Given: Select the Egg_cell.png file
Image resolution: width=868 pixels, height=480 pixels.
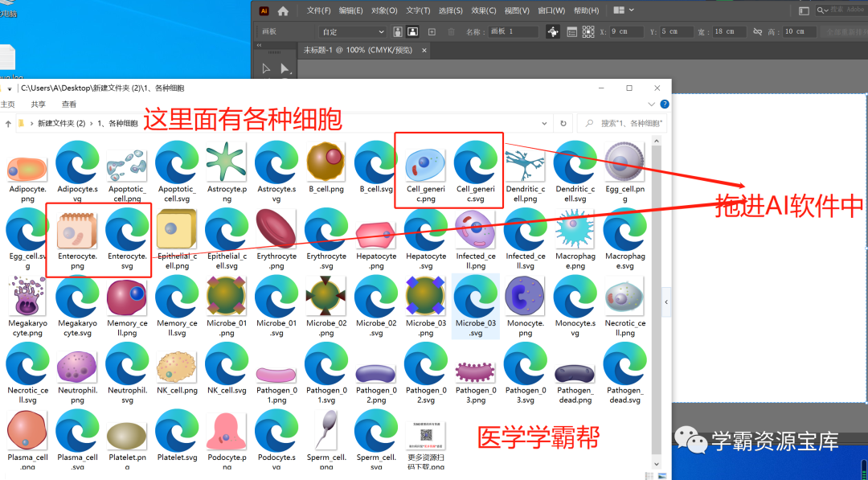Looking at the screenshot, I should [x=624, y=173].
